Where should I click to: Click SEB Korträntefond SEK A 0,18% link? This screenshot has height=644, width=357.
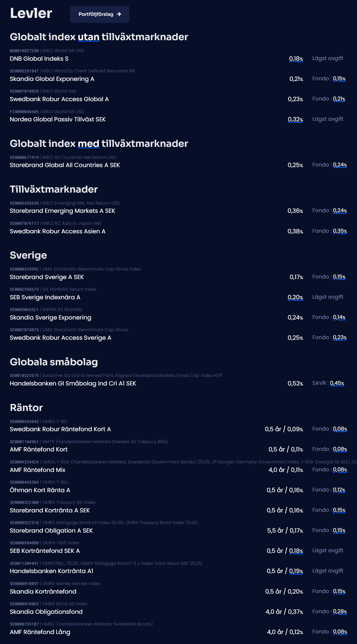(296, 551)
